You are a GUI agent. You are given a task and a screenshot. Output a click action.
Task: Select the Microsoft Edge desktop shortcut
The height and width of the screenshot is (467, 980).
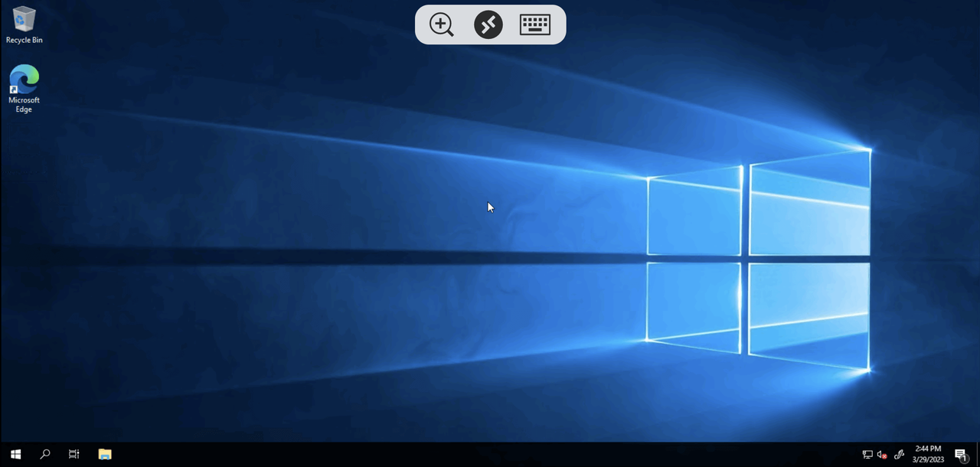(24, 89)
